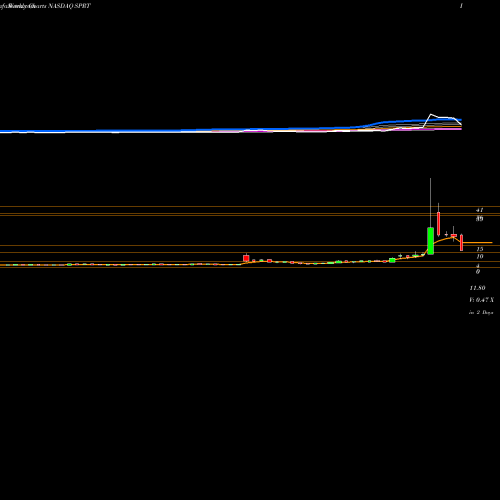Screen dimensions: 500x500
Task: Click the 0 price level label
Action: click(x=478, y=272)
